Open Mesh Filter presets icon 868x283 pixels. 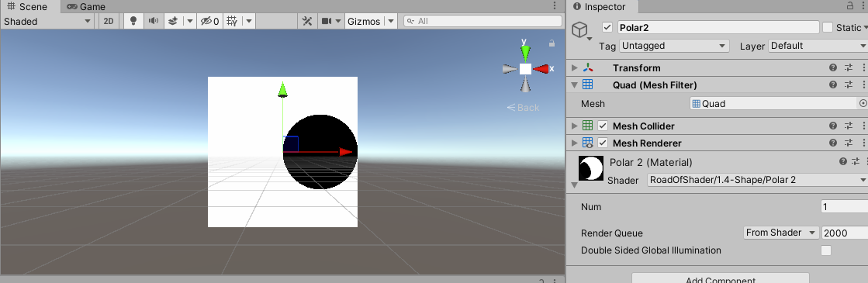pos(849,85)
